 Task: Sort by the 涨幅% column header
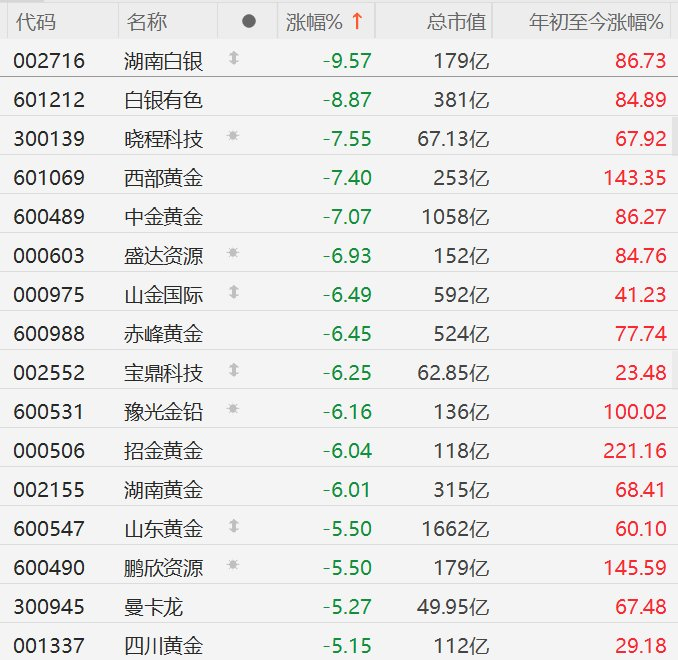(x=313, y=21)
